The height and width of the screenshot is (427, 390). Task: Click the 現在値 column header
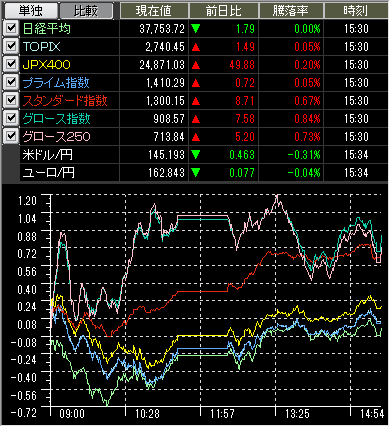(x=154, y=11)
